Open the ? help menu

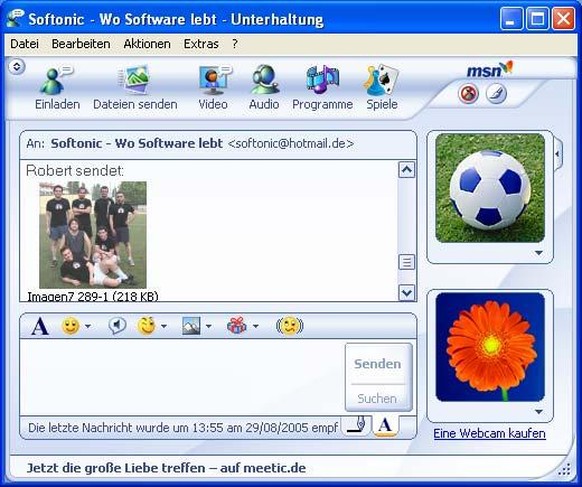pyautogui.click(x=235, y=44)
